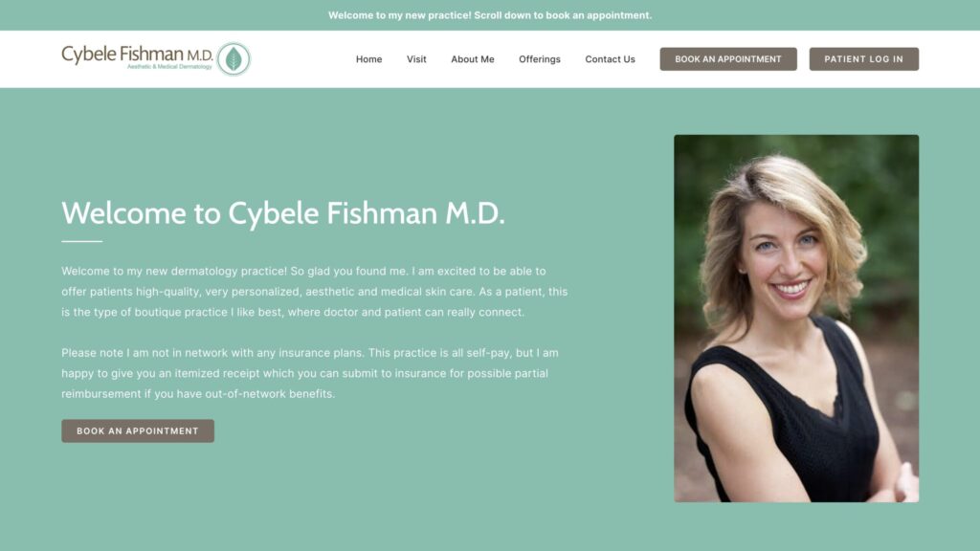The width and height of the screenshot is (980, 551).
Task: Click the top welcome announcement banner text
Action: click(490, 15)
